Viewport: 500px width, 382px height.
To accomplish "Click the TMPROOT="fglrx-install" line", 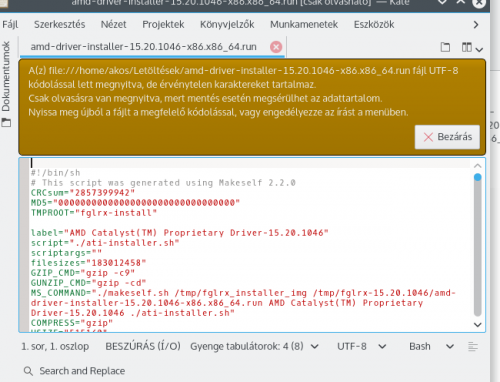I will pos(94,213).
